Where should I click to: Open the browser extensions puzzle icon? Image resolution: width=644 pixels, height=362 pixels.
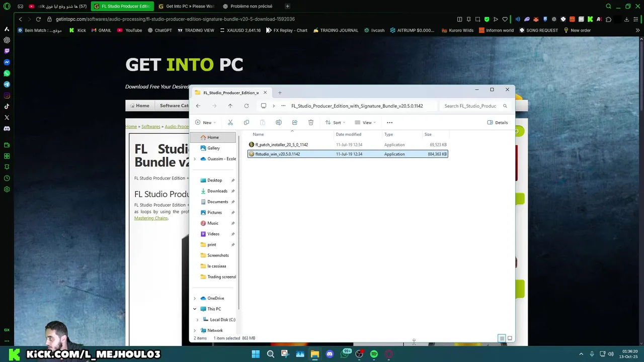(609, 19)
